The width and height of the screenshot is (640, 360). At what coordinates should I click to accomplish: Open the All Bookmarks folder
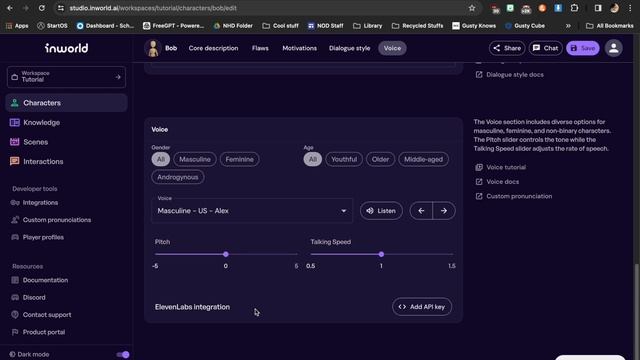click(x=610, y=26)
